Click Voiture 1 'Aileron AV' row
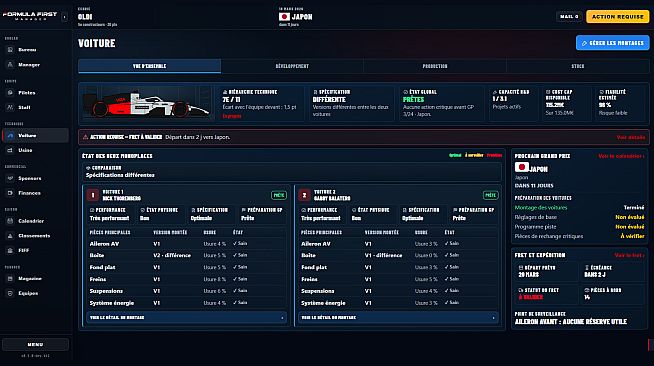This screenshot has width=654, height=366. (x=186, y=243)
